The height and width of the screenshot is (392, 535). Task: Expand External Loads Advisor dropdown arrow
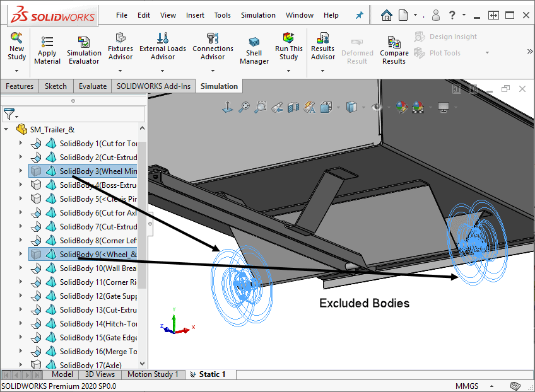pyautogui.click(x=162, y=71)
